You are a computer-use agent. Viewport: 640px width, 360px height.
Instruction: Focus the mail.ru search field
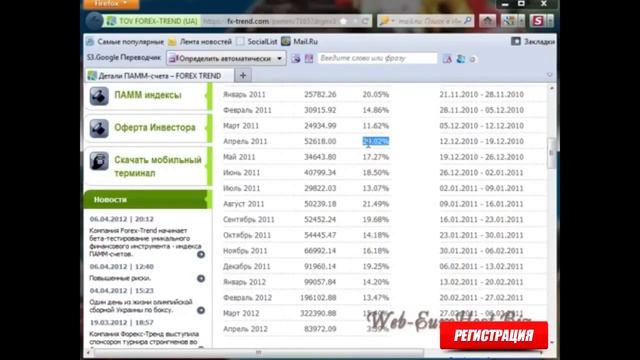click(x=430, y=21)
